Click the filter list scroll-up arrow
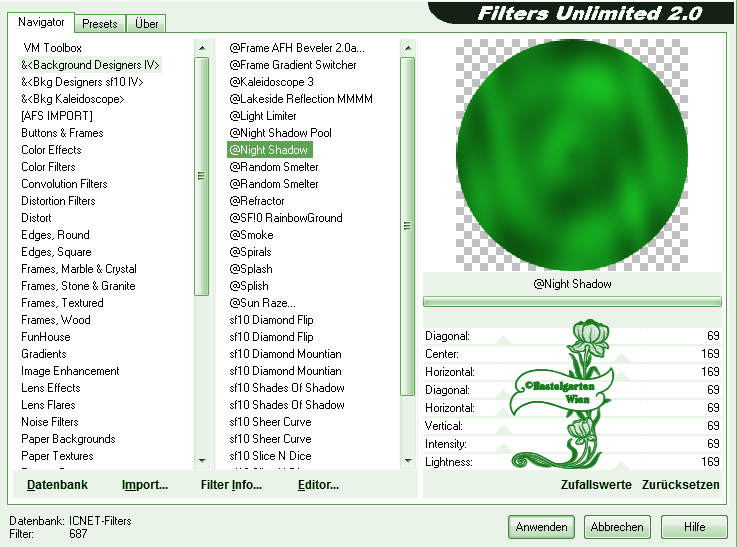The width and height of the screenshot is (737, 547). pos(408,48)
